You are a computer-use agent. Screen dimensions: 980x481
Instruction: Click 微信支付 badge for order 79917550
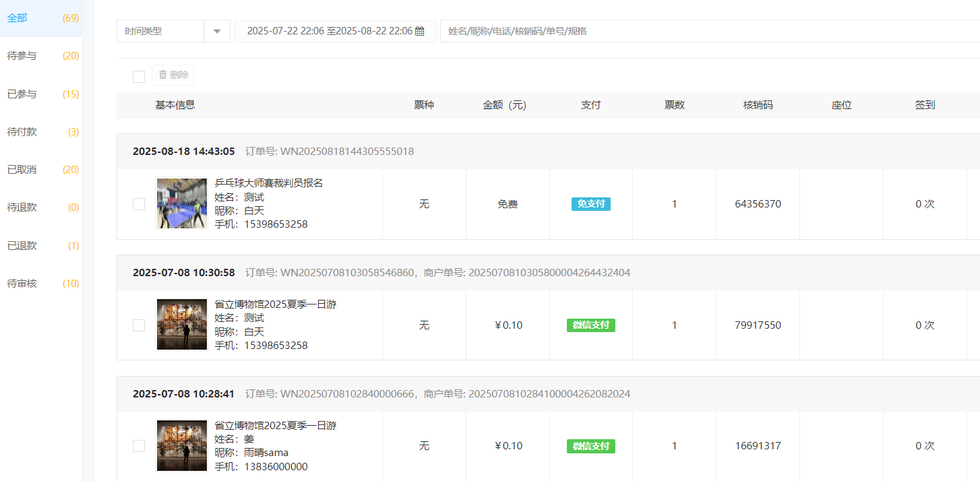coord(591,325)
